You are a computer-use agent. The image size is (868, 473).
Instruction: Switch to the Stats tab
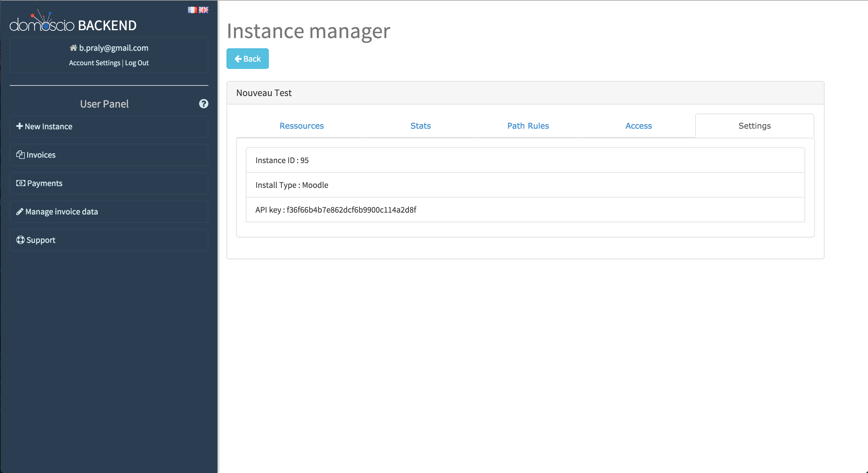click(x=420, y=126)
